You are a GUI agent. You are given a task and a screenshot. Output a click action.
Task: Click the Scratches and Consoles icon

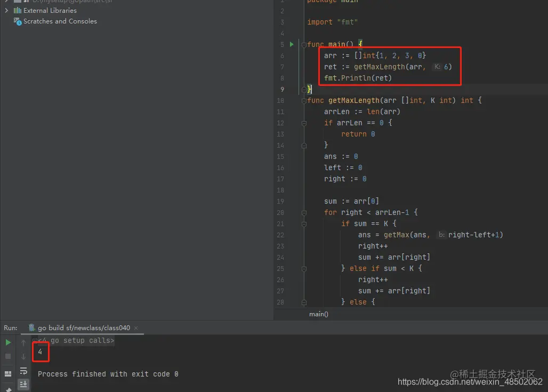tap(18, 21)
